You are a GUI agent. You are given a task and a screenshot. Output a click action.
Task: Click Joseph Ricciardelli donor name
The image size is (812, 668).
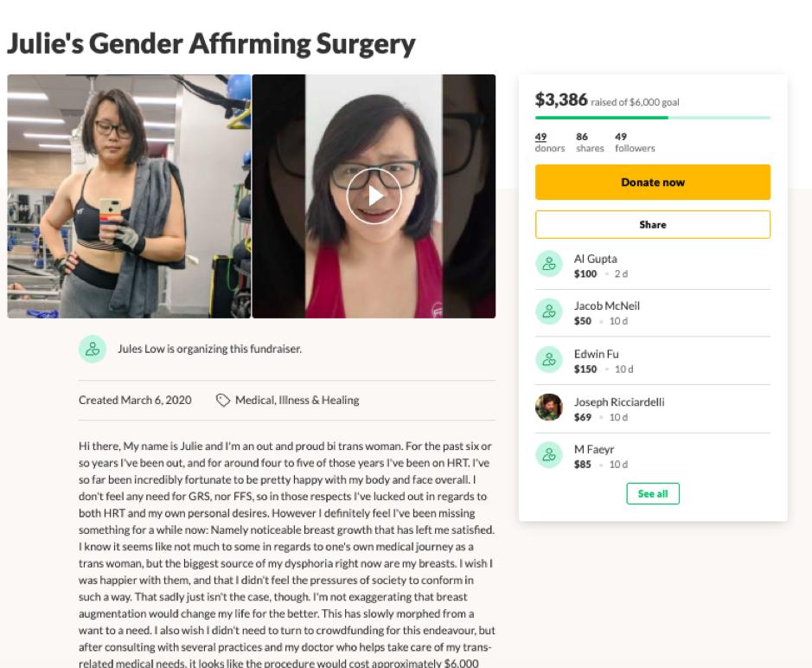coord(619,401)
